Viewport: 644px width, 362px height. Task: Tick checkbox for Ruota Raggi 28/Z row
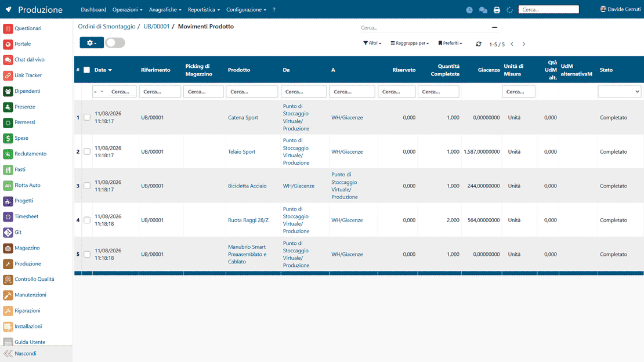(87, 220)
